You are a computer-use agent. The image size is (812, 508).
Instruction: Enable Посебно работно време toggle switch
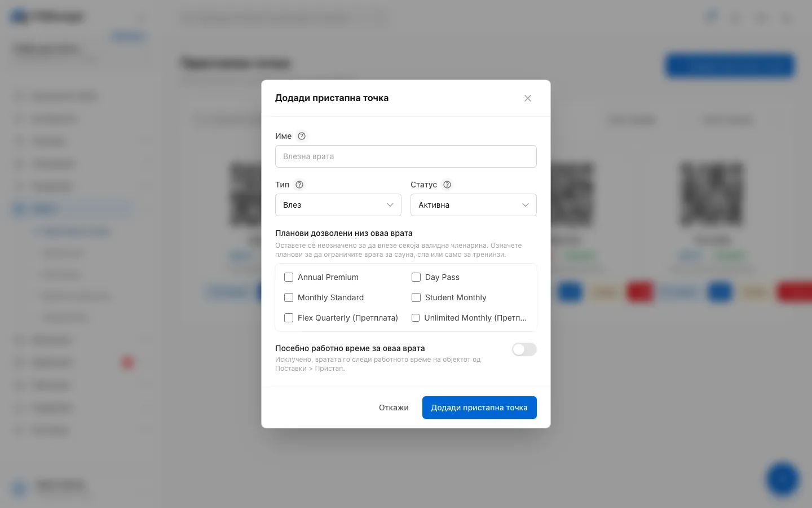[x=524, y=349]
